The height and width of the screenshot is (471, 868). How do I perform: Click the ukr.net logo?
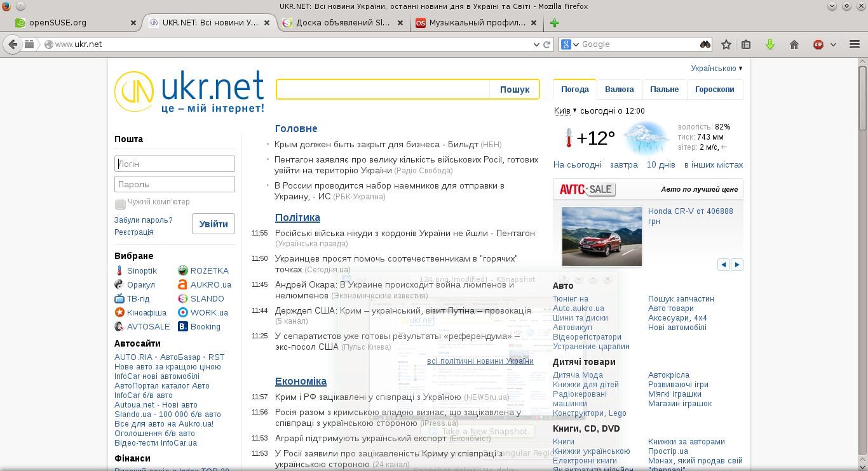point(189,92)
